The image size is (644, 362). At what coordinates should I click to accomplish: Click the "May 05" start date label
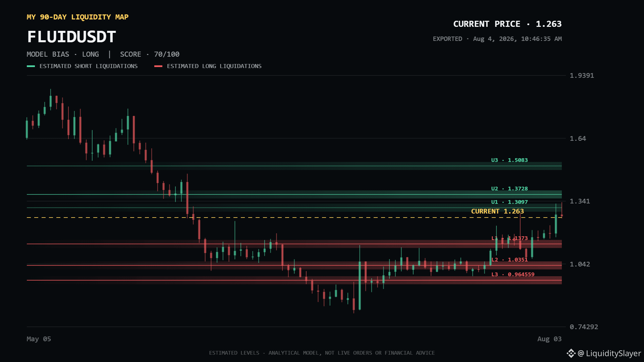click(39, 339)
